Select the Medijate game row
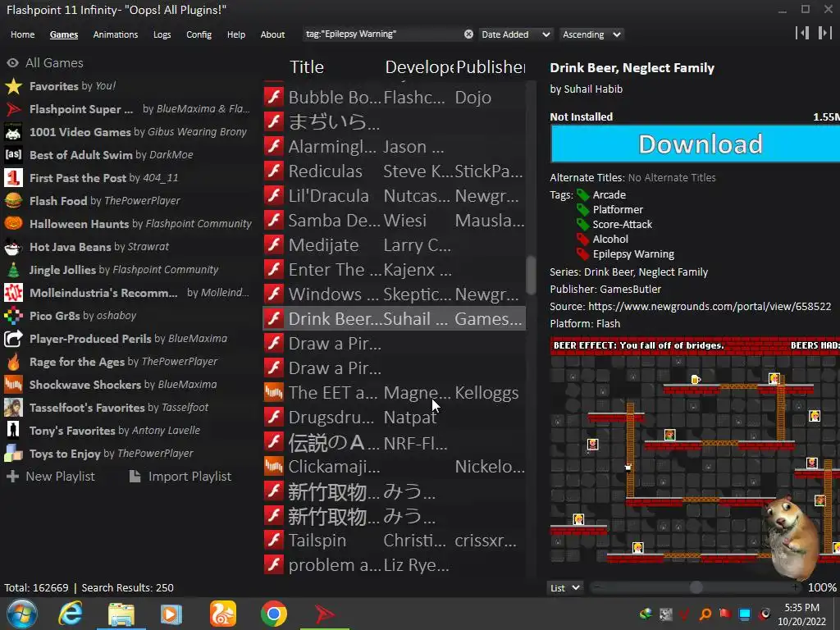 point(395,245)
